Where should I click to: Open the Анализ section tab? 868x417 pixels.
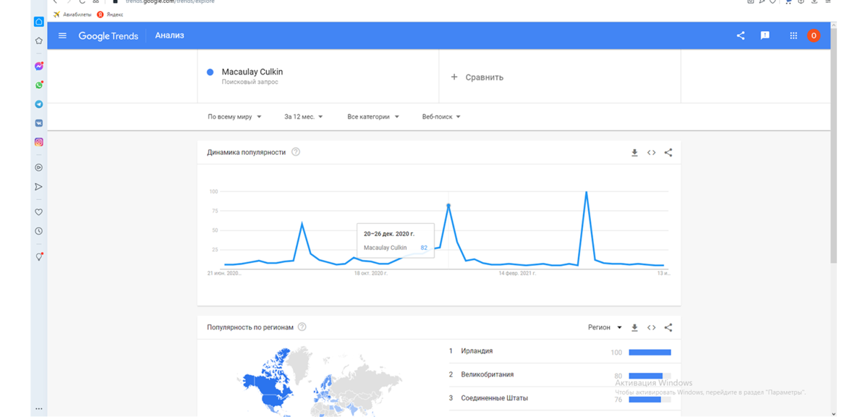point(169,35)
